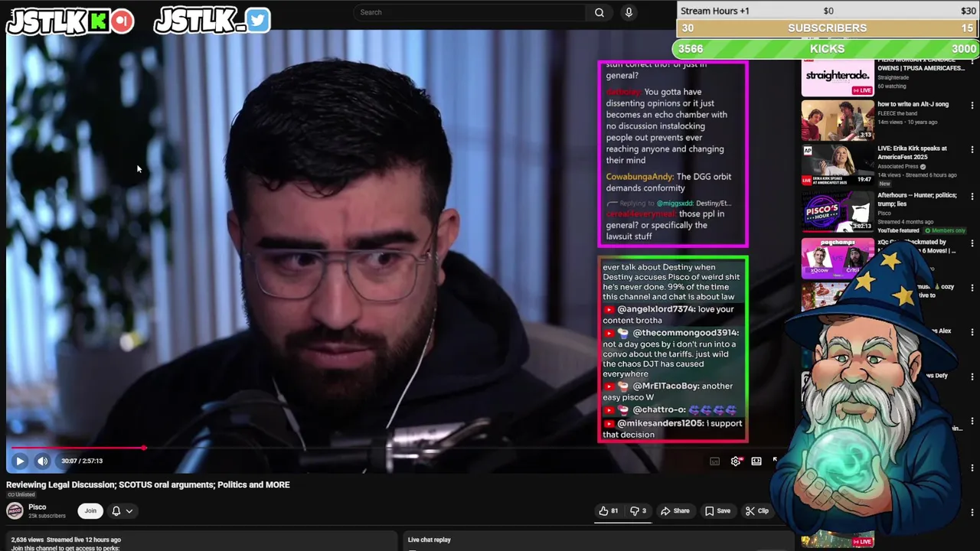Open Pisco channel avatar
The image size is (980, 551).
(x=15, y=510)
